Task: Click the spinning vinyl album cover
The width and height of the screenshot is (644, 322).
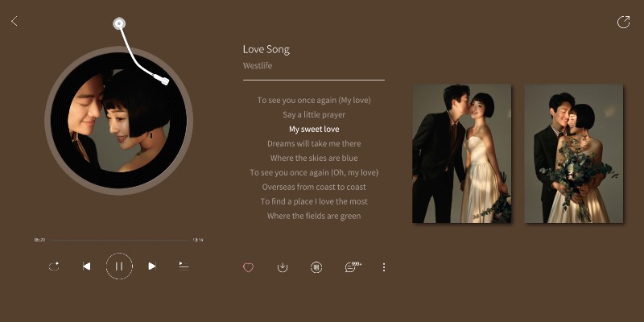Action: 118,121
